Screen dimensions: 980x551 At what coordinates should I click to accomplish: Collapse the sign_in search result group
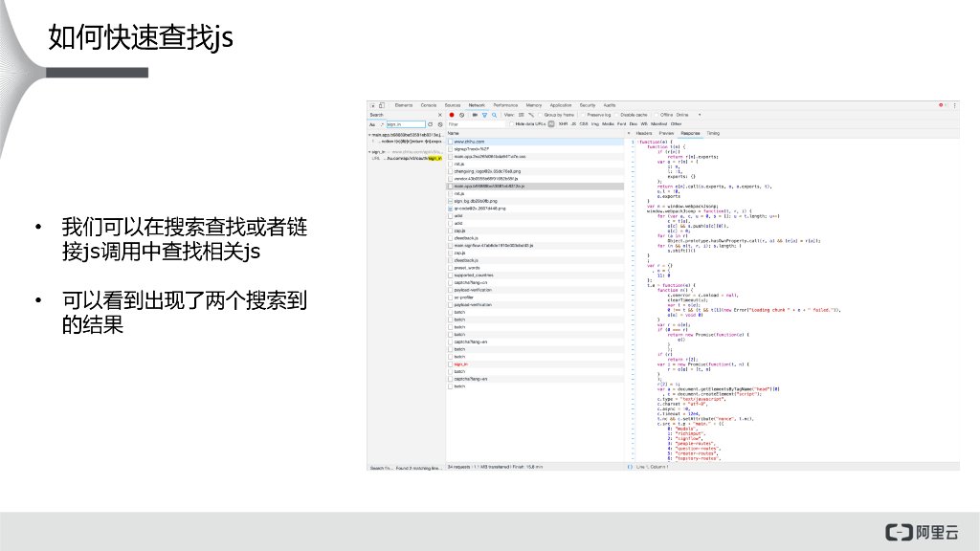pos(369,151)
